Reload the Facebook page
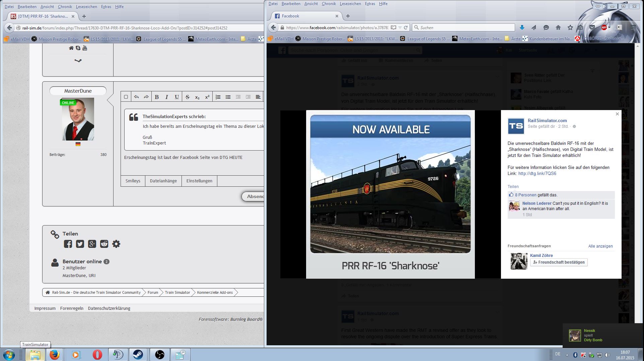 point(406,27)
